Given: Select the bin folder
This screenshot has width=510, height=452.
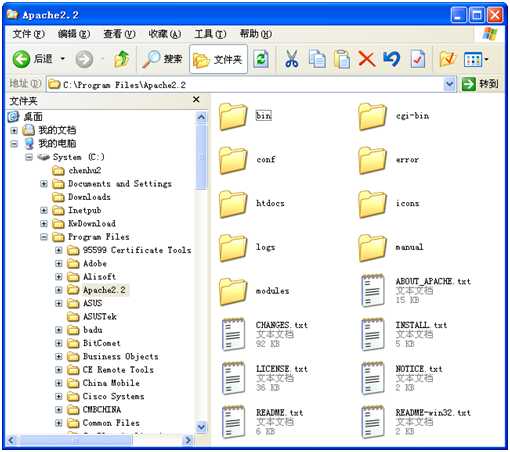Looking at the screenshot, I should pos(245,116).
